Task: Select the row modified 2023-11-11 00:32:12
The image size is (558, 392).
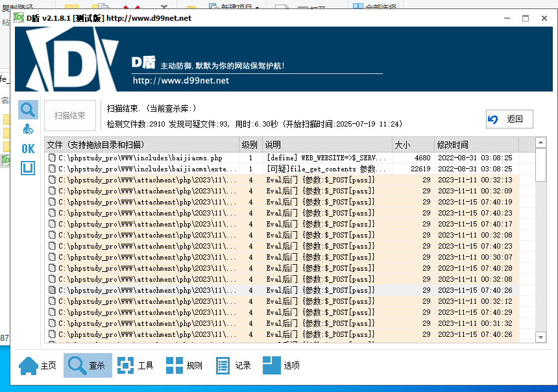Action: click(x=282, y=301)
